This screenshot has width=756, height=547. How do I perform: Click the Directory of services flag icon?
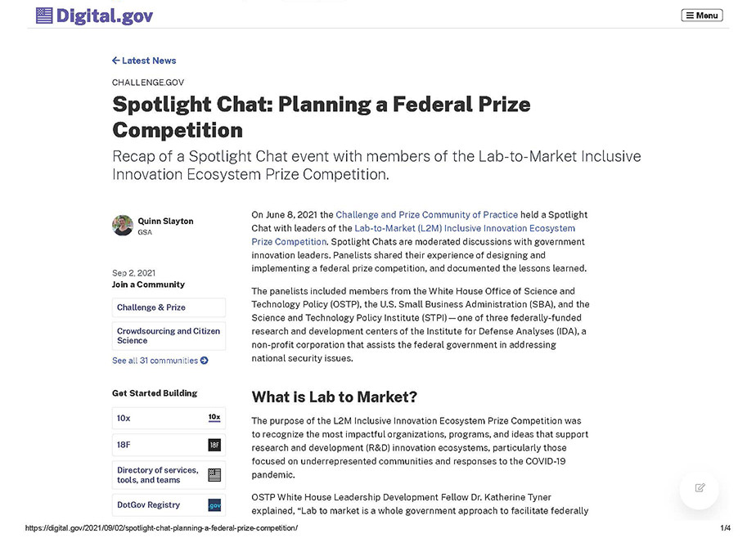[x=214, y=475]
